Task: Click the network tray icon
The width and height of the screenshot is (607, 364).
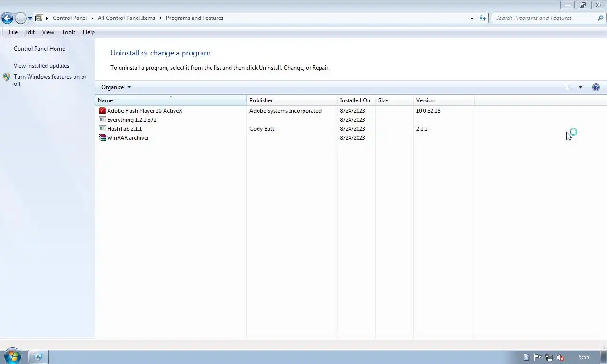Action: pyautogui.click(x=549, y=357)
